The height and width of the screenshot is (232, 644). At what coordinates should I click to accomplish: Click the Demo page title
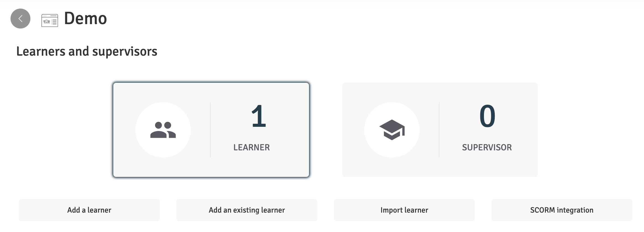coord(85,19)
